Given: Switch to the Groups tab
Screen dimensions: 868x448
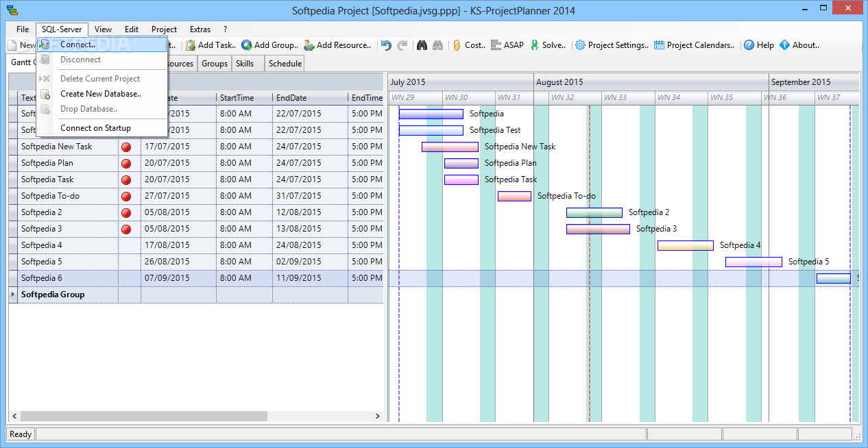Looking at the screenshot, I should (215, 64).
